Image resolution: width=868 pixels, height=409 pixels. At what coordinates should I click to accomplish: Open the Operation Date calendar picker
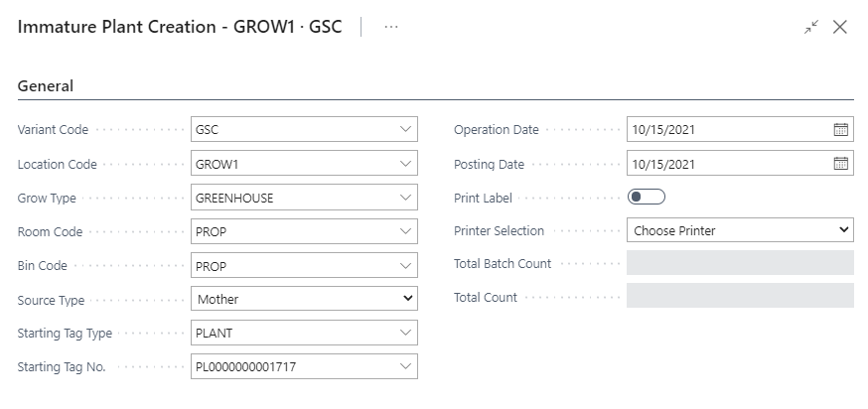tap(840, 129)
